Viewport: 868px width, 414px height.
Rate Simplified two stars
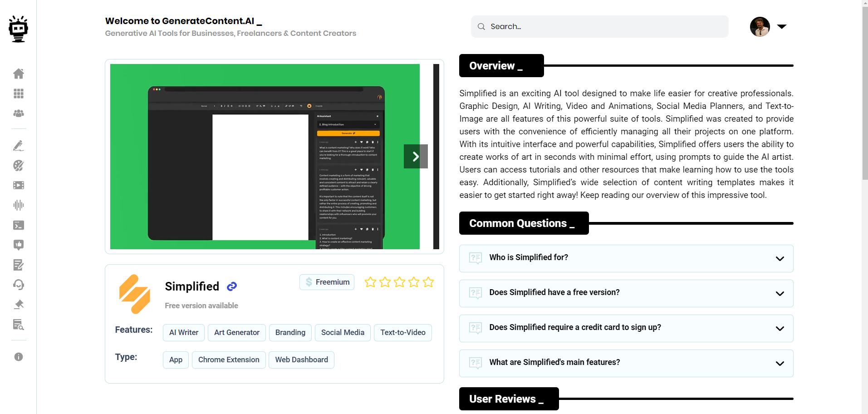click(385, 282)
